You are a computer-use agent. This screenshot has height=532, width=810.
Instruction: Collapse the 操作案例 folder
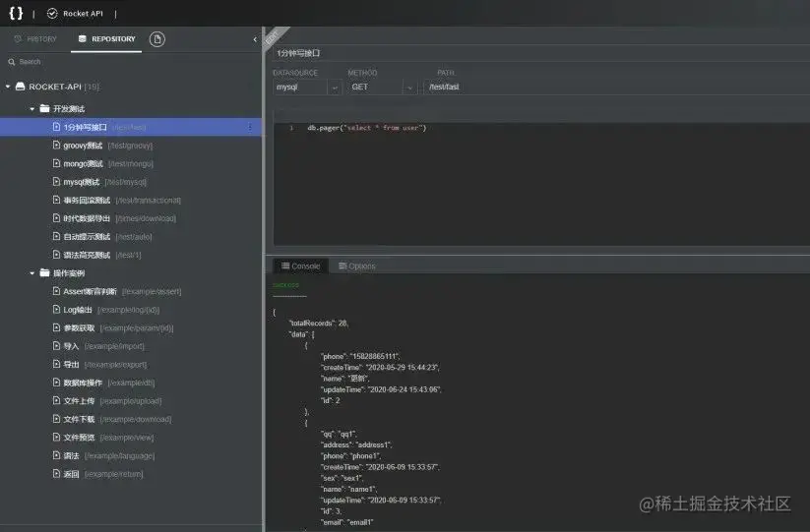click(32, 273)
